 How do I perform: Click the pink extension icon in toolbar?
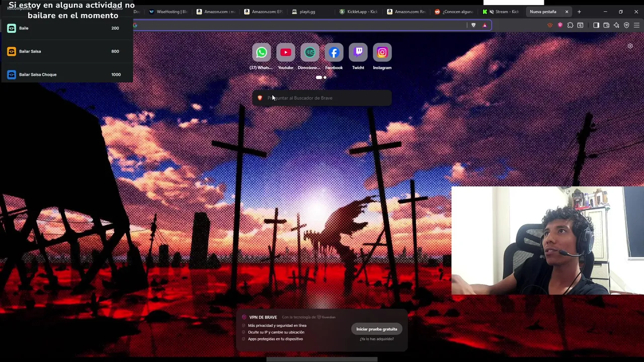pos(560,25)
